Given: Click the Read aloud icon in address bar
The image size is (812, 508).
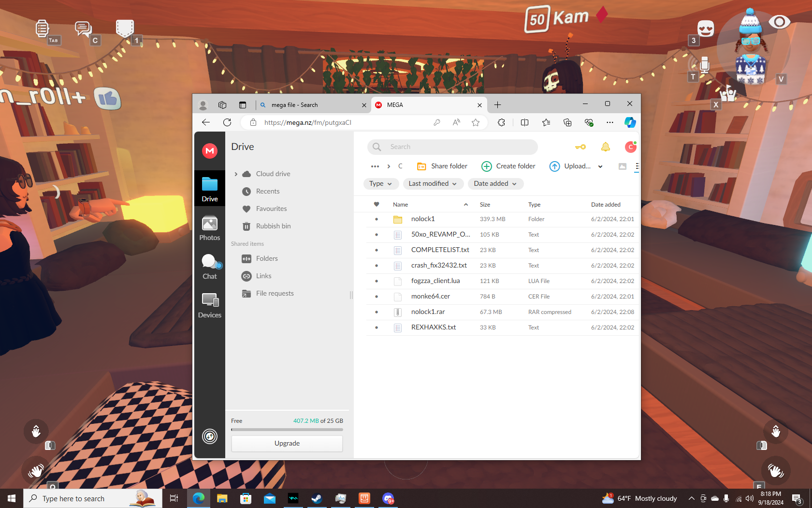Looking at the screenshot, I should 456,122.
